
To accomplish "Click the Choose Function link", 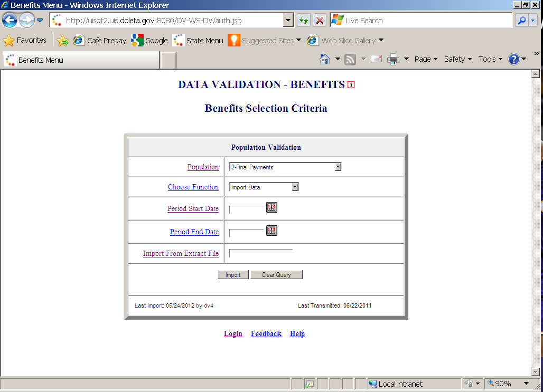I will [193, 187].
